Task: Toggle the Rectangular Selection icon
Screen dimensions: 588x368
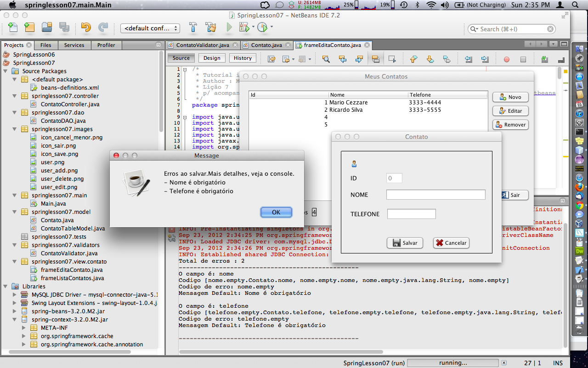Action: (x=392, y=59)
